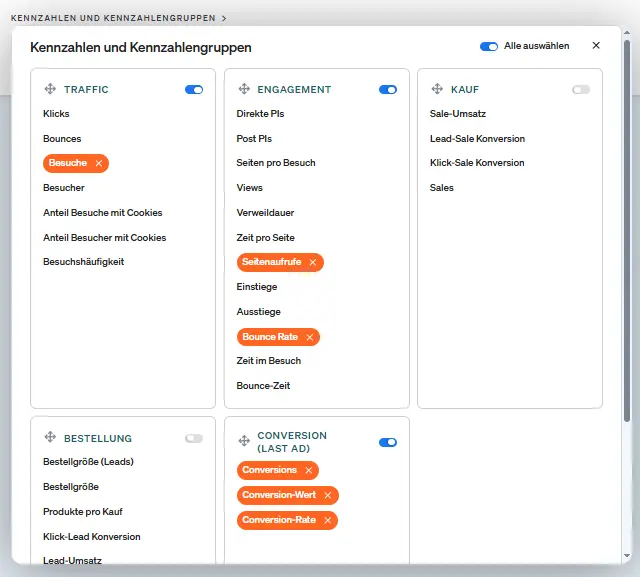Select Anteil Besuche mit Cookies

point(103,213)
